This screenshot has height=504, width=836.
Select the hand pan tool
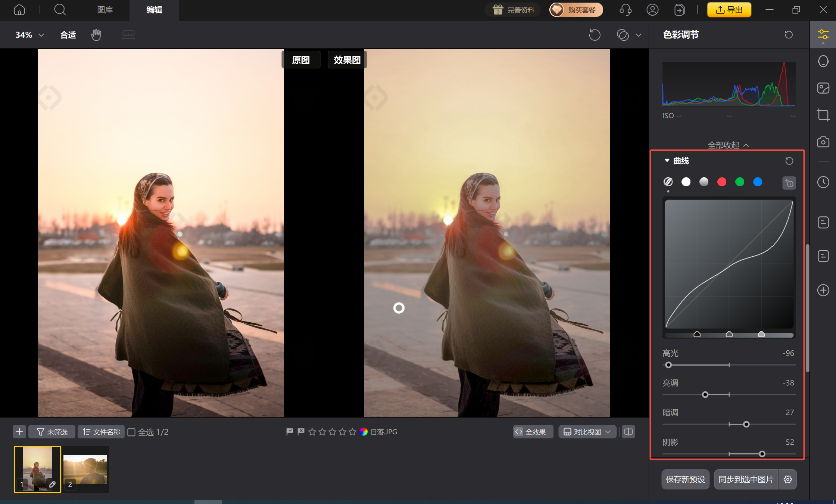[96, 35]
